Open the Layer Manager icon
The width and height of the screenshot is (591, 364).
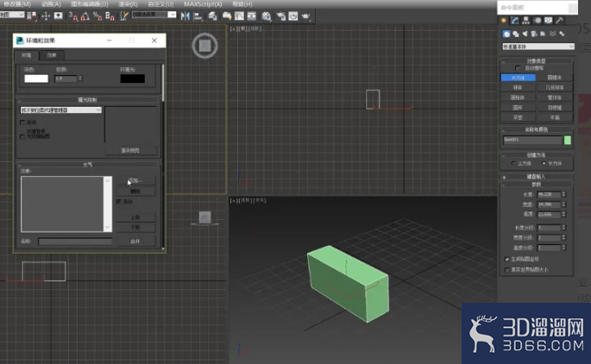coord(212,16)
